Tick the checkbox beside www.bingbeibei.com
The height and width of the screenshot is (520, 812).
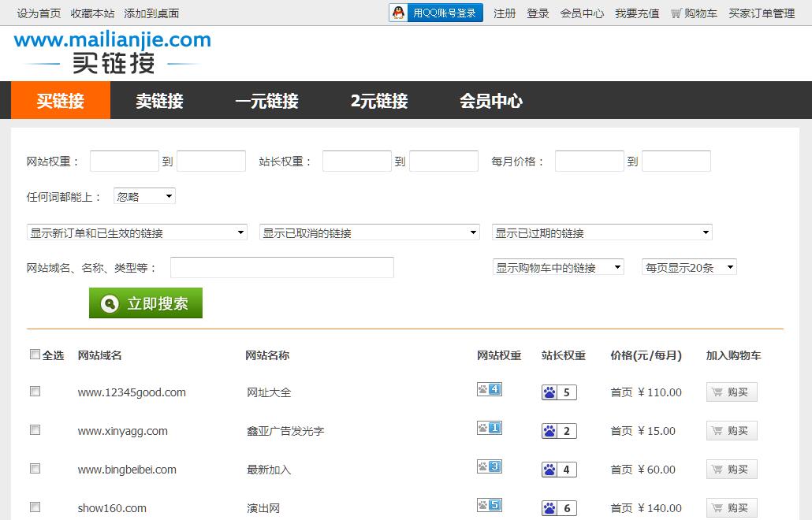(x=35, y=468)
